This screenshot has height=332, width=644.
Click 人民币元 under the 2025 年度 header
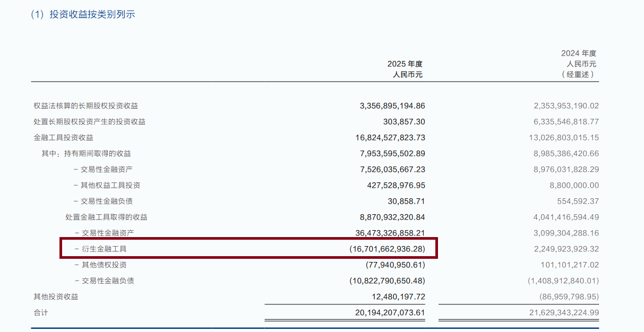click(408, 75)
